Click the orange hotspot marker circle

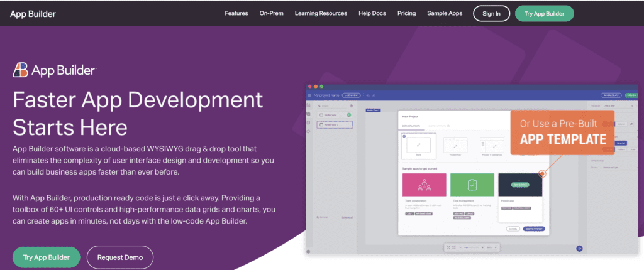(542, 173)
